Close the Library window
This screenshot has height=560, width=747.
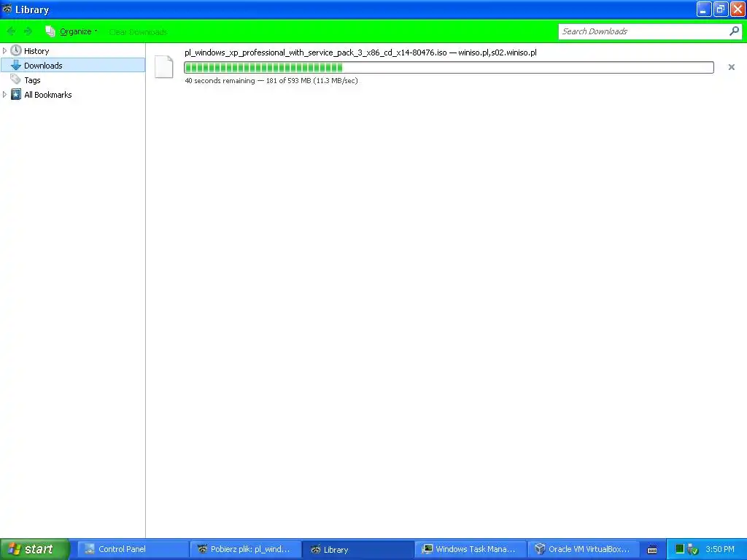point(738,9)
